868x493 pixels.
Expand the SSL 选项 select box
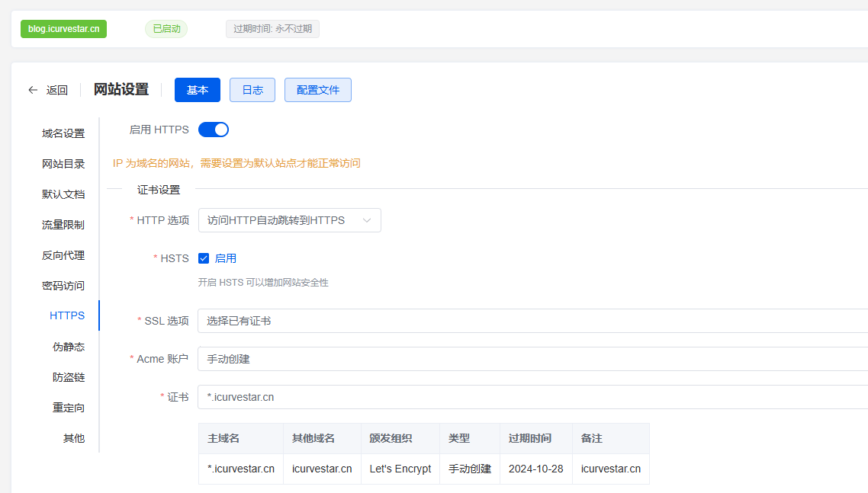532,321
